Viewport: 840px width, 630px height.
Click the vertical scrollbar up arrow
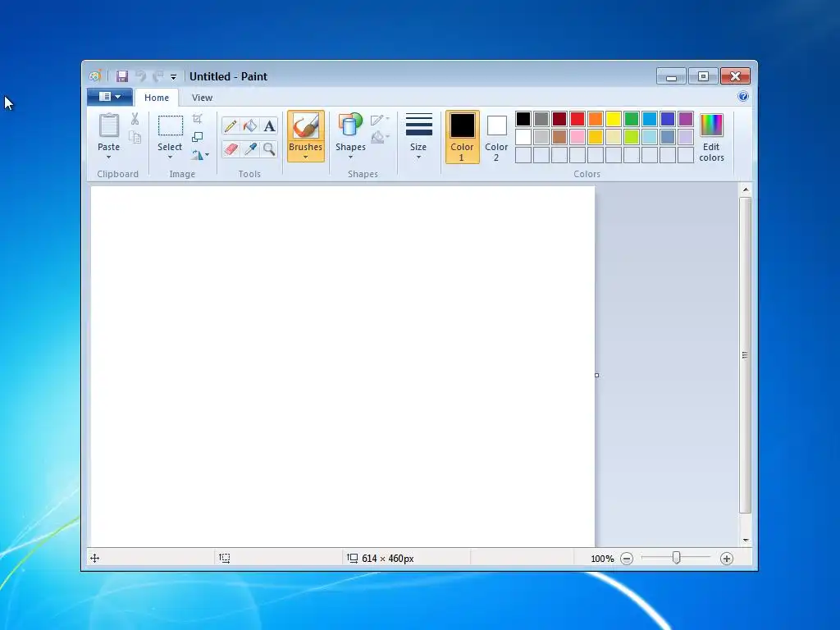[745, 189]
